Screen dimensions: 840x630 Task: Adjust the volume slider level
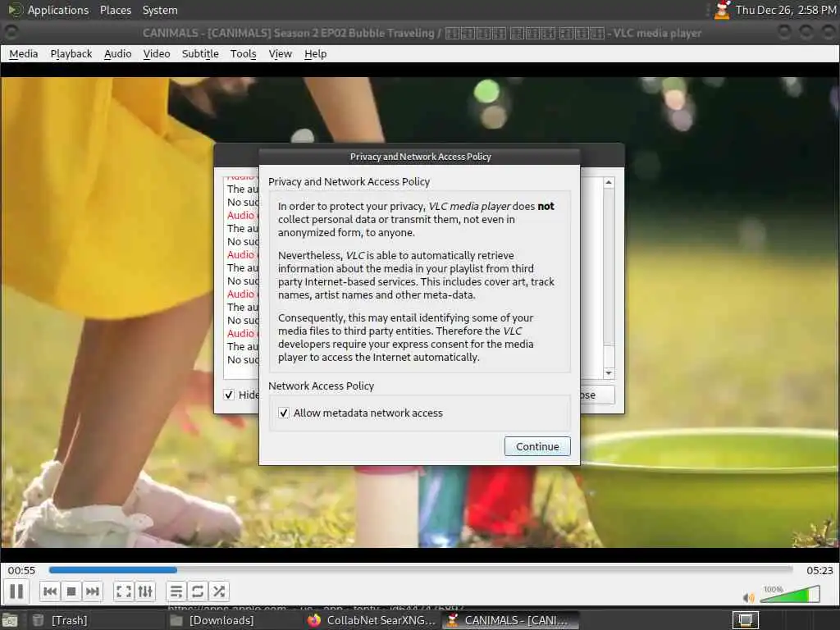coord(790,594)
